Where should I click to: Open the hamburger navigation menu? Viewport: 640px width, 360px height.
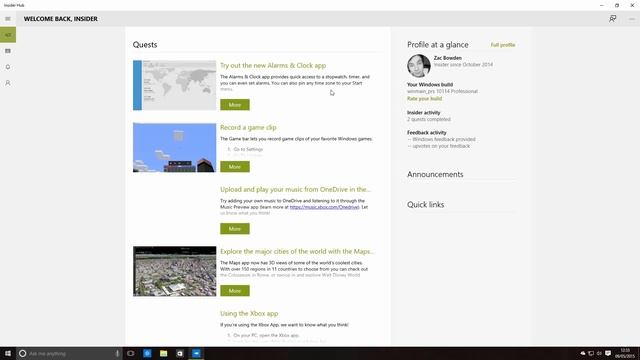tap(8, 19)
